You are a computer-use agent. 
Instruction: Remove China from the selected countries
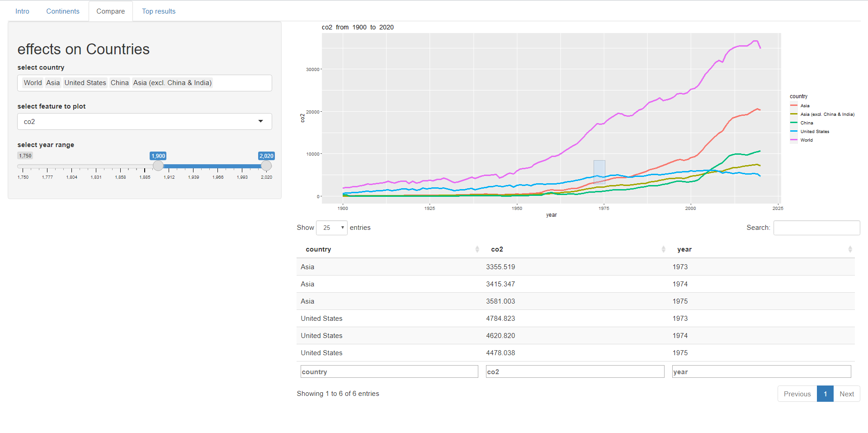click(119, 83)
